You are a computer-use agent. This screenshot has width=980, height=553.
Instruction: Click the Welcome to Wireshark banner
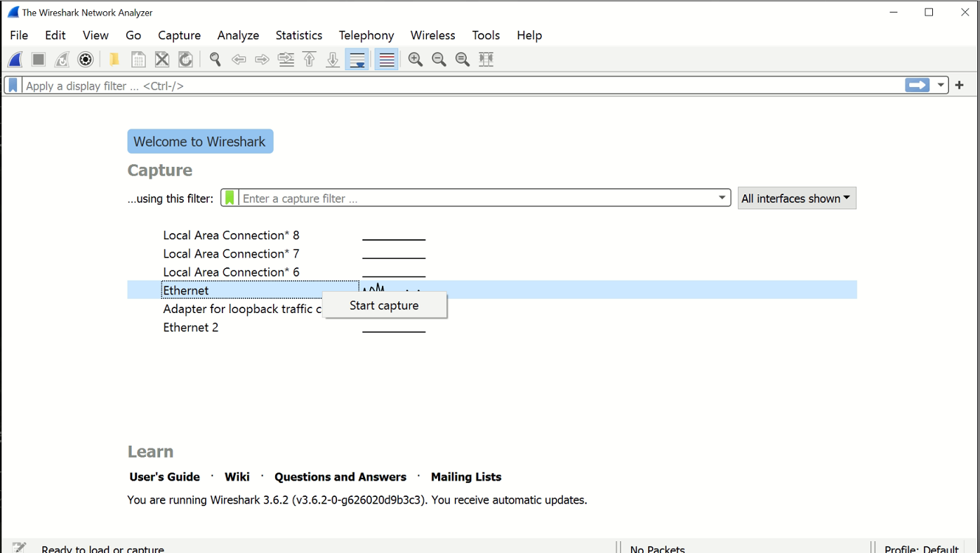click(200, 141)
